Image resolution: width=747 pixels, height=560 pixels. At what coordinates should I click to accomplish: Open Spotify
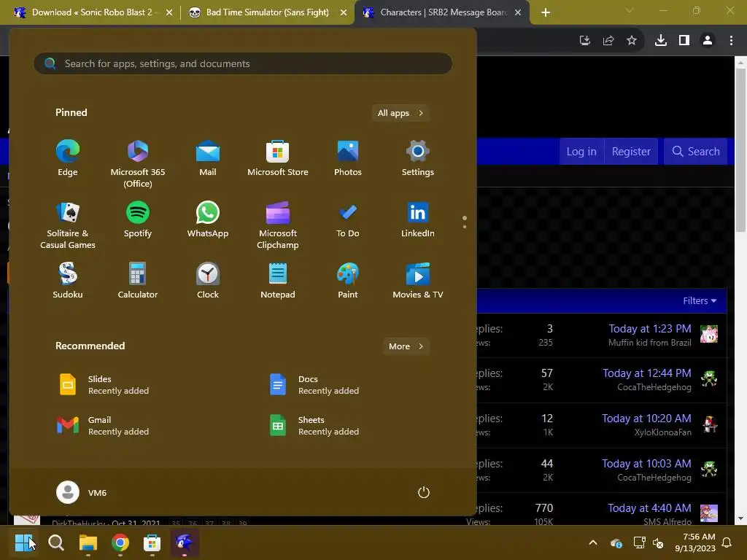(138, 220)
